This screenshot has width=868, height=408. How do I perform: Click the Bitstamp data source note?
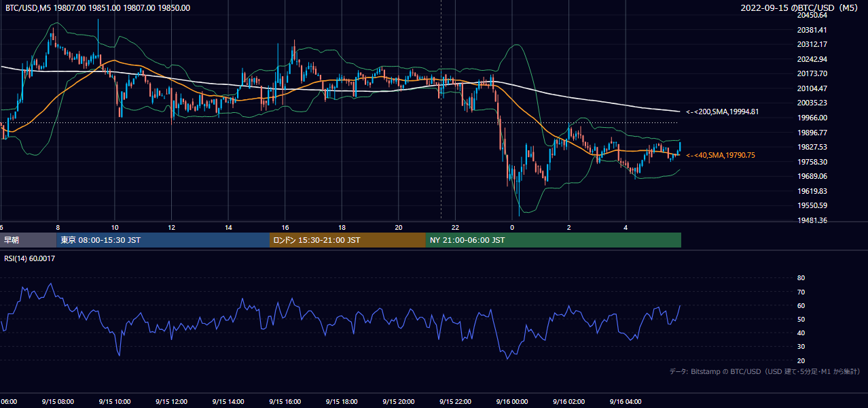pos(765,372)
